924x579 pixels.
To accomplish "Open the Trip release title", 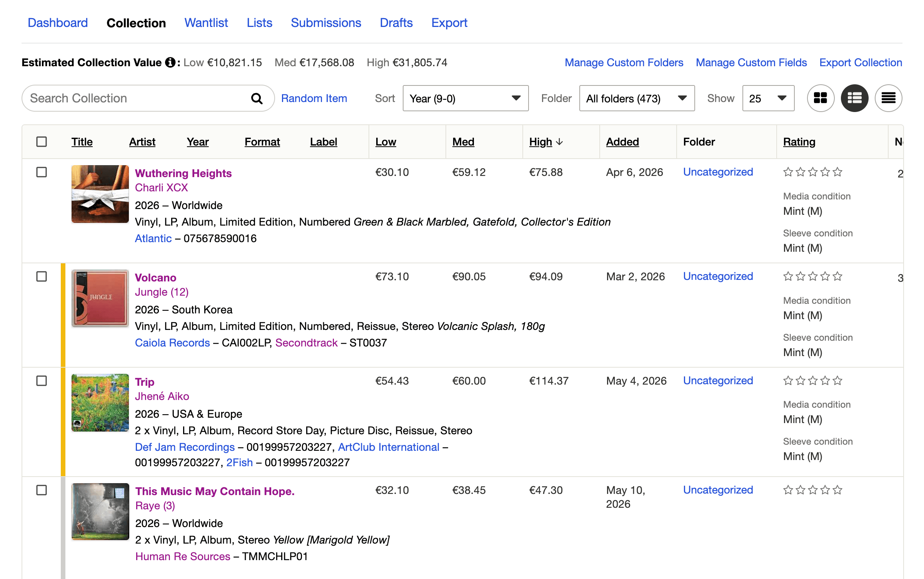I will pos(145,382).
